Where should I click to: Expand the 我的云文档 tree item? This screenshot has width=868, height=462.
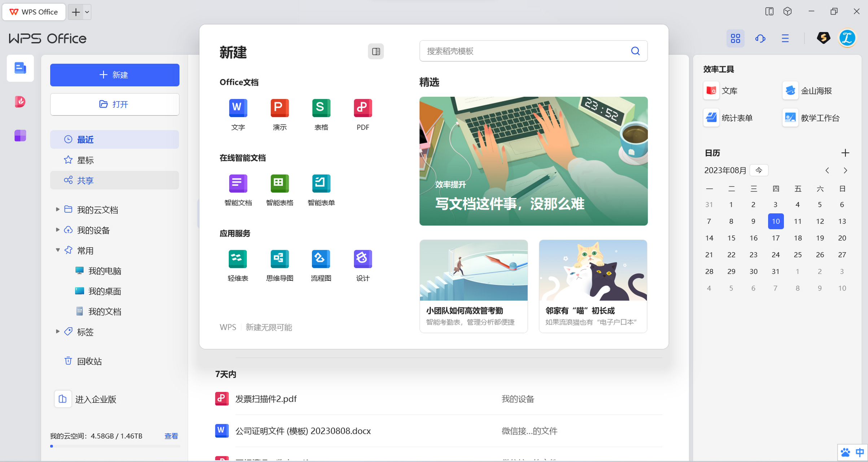pyautogui.click(x=58, y=209)
